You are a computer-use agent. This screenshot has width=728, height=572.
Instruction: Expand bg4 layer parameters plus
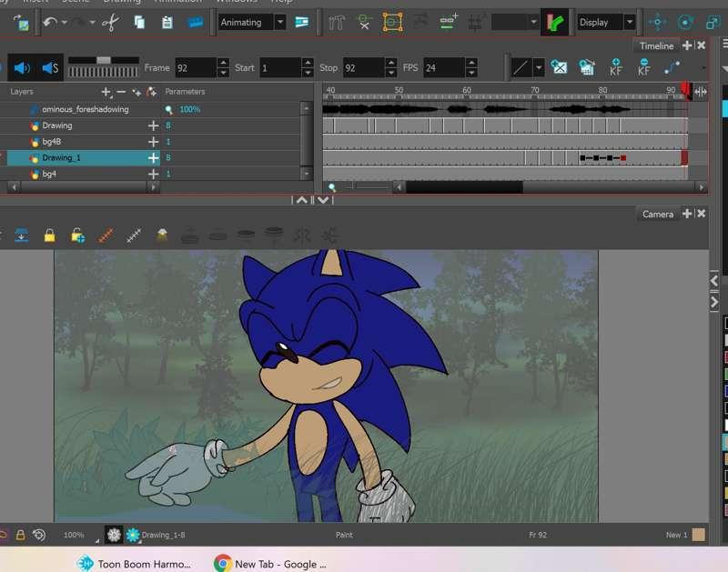click(x=153, y=174)
